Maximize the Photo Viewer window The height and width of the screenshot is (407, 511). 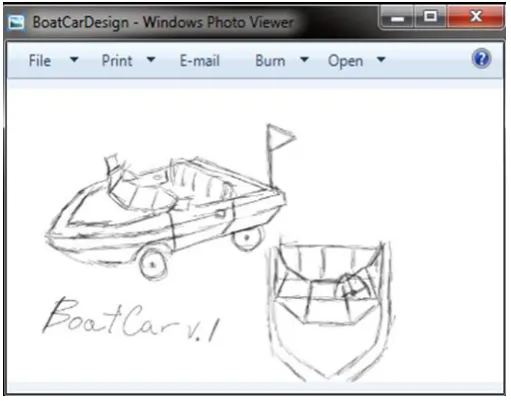pyautogui.click(x=430, y=16)
